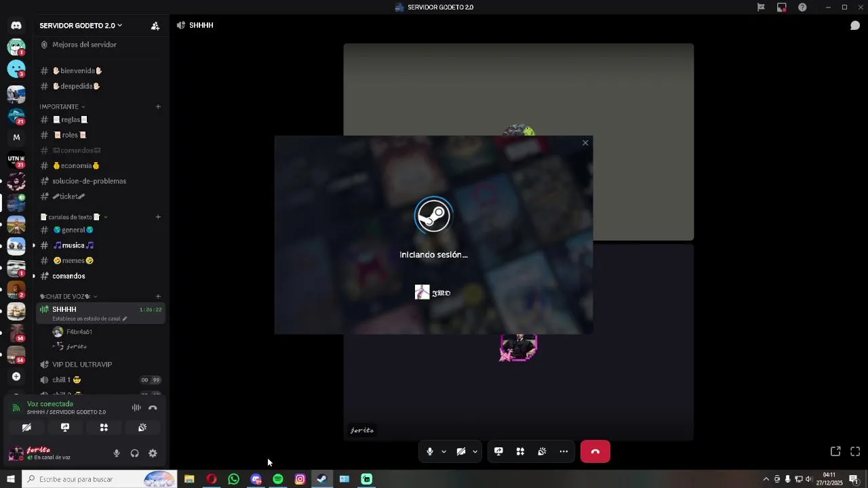Open the jerito video tile in call

pyautogui.click(x=519, y=342)
